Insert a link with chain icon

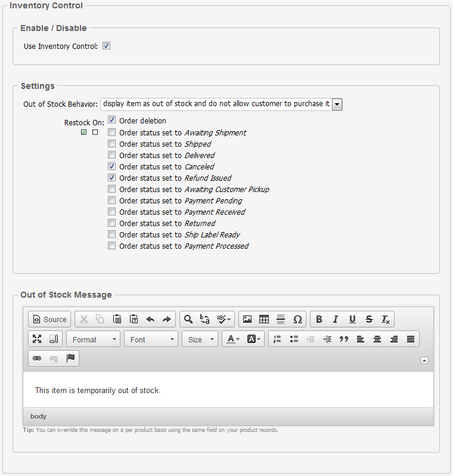click(37, 358)
